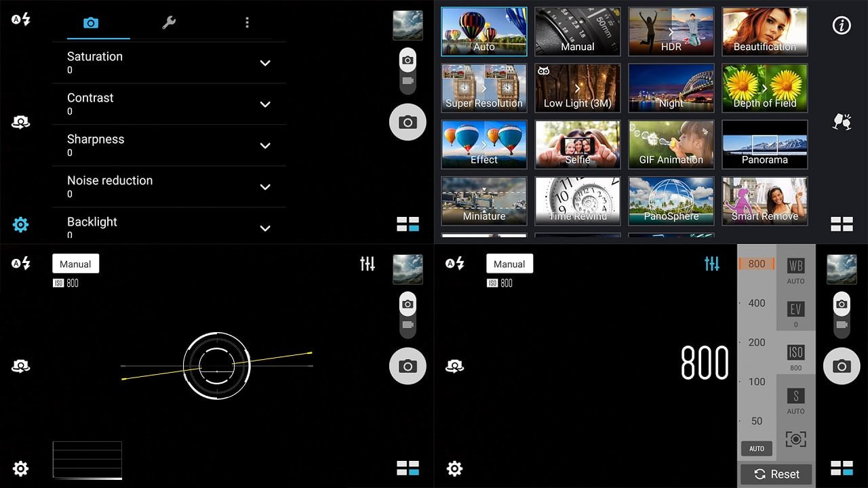Open the info icon beside Beautification mode

point(842,26)
